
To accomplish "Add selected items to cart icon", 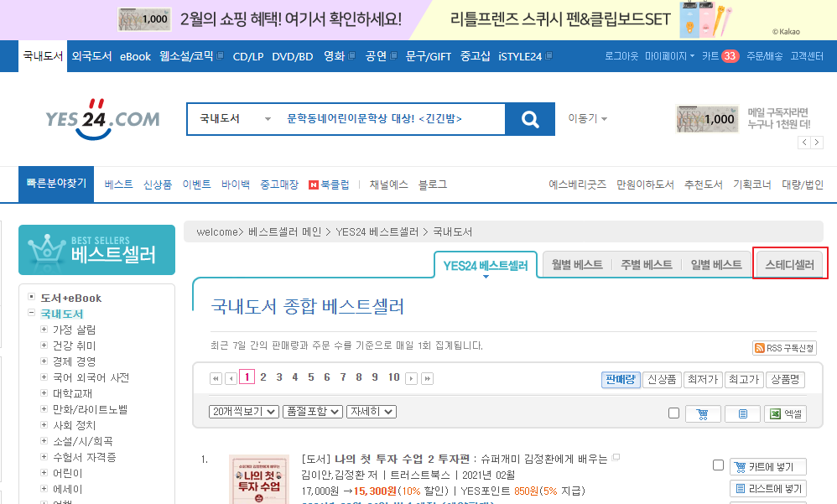I will tap(702, 413).
